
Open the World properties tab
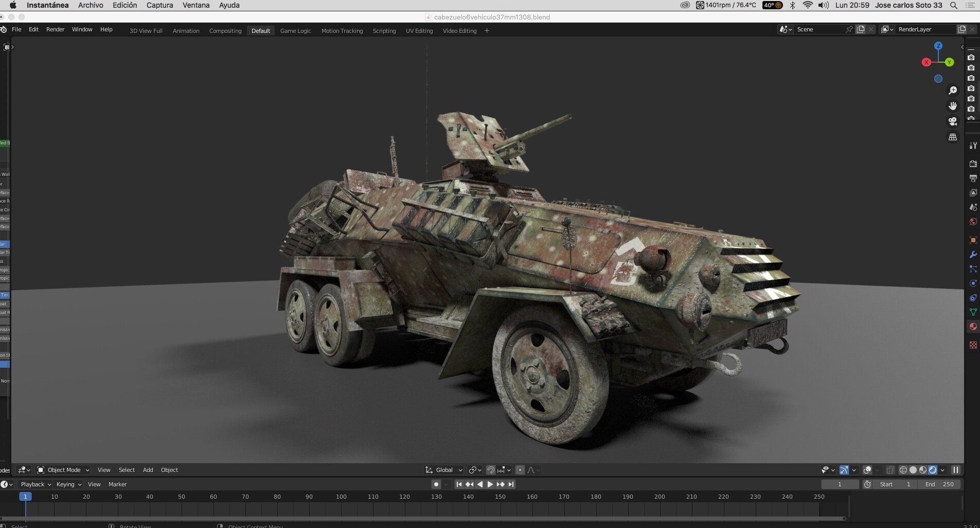[973, 222]
